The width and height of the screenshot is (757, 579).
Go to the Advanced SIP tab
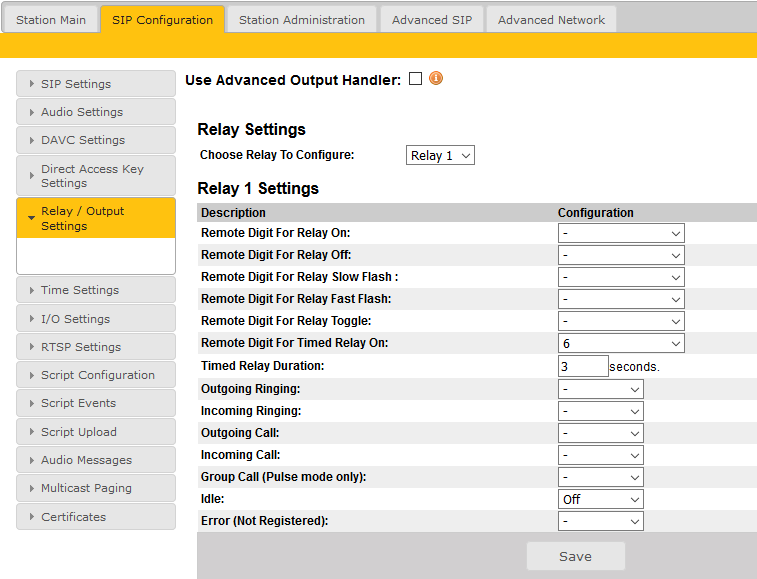point(431,20)
